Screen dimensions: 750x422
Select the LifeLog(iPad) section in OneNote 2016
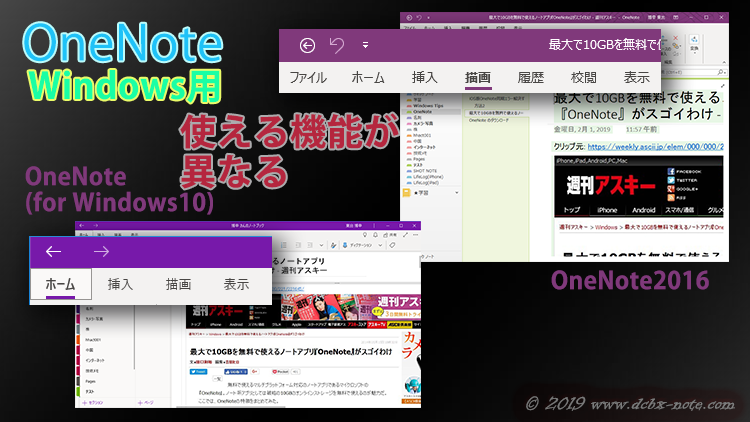point(426,183)
